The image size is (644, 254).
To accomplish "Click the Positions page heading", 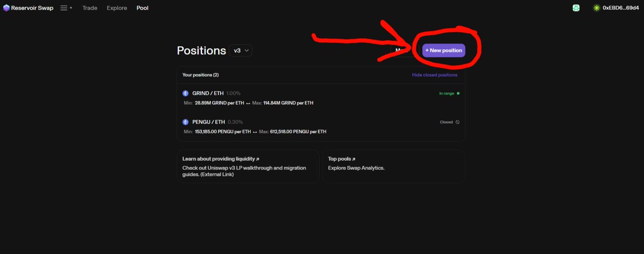I will [x=201, y=50].
